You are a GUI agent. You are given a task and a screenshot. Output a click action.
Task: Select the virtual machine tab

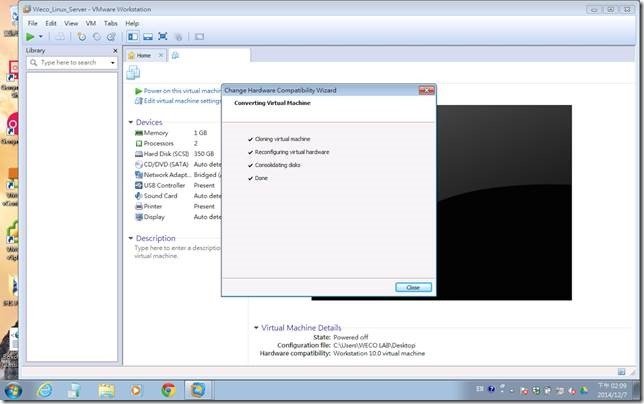(209, 55)
